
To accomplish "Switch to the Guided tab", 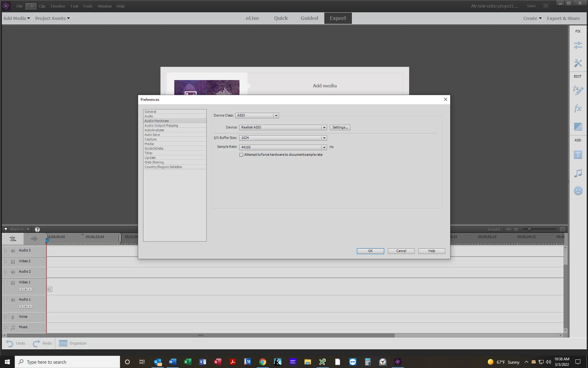I will pyautogui.click(x=309, y=18).
